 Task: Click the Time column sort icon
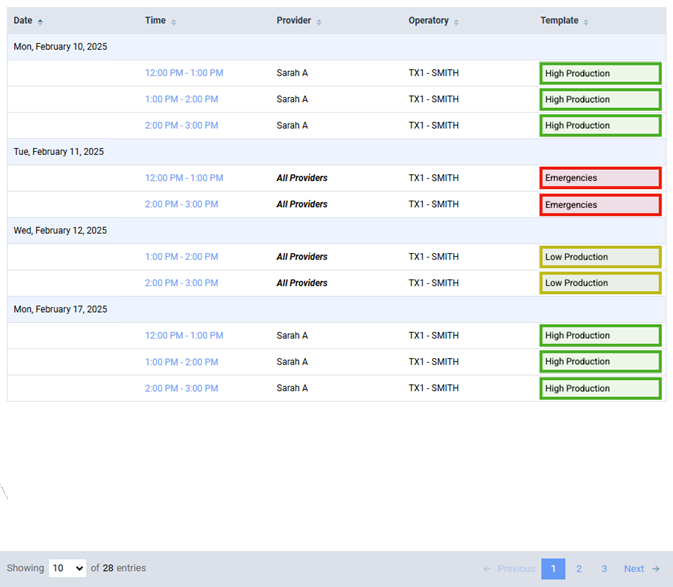tap(174, 21)
